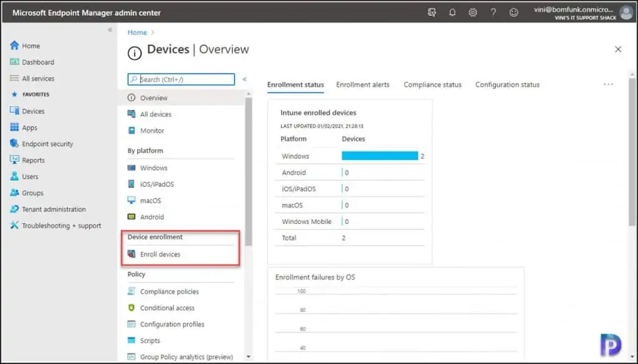Switch to Enrollment alerts tab
This screenshot has width=638, height=364.
pos(363,85)
